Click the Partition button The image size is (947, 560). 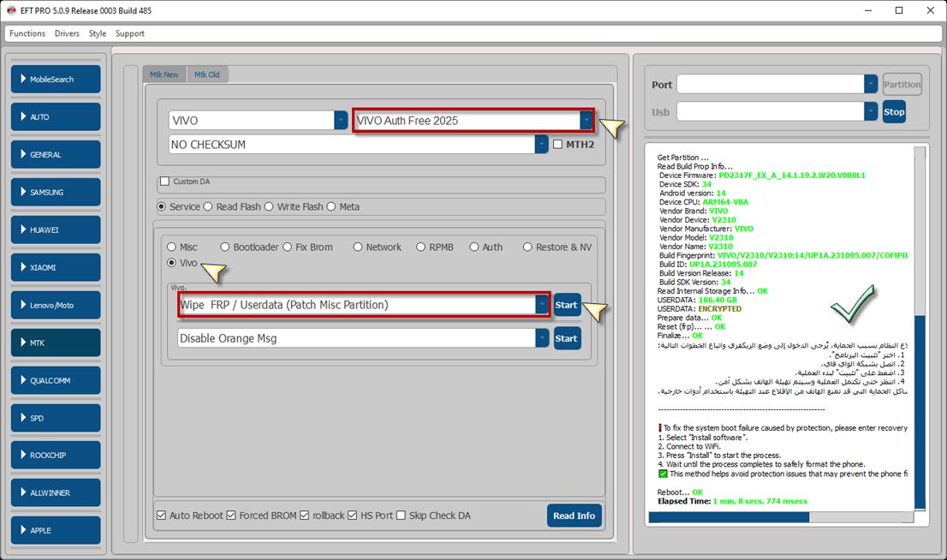(902, 84)
